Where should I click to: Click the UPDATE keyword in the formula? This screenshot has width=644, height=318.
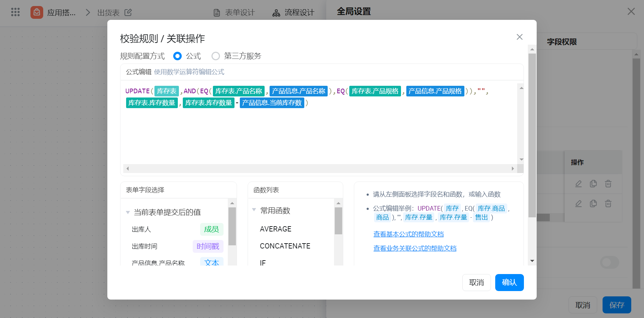click(x=137, y=91)
